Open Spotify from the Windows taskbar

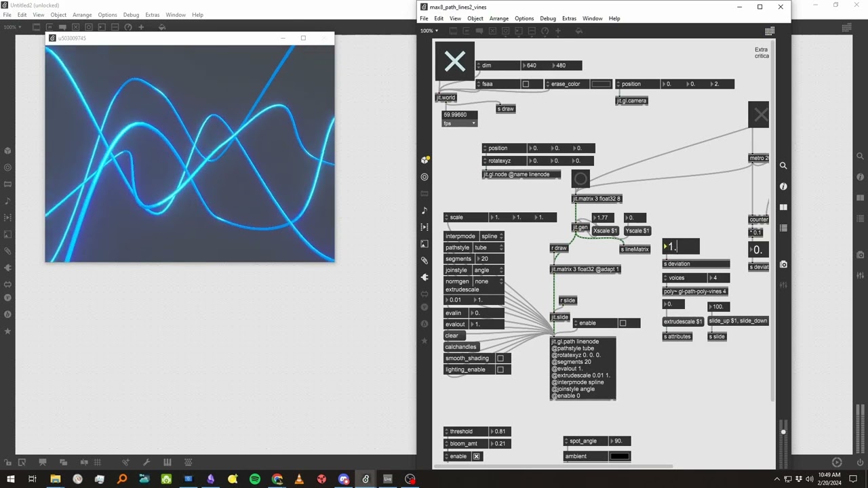[x=255, y=479]
